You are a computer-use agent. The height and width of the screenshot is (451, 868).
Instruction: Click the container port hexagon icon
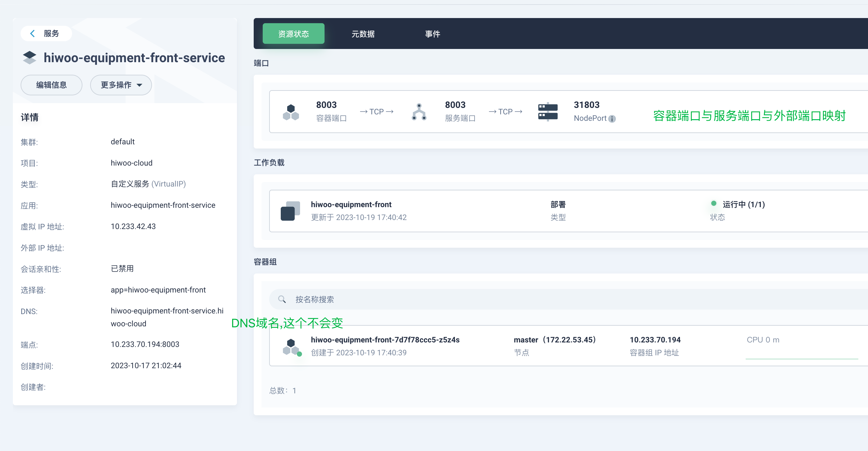pyautogui.click(x=291, y=112)
